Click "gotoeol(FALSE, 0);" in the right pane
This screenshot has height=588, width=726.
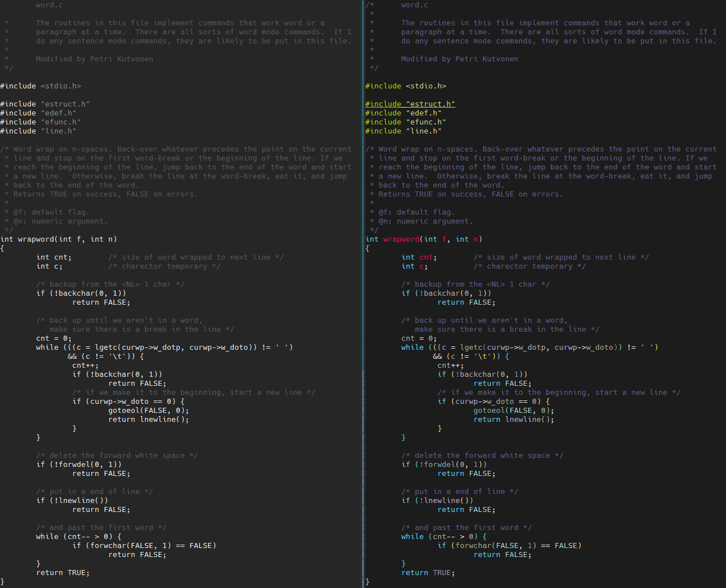(x=514, y=411)
